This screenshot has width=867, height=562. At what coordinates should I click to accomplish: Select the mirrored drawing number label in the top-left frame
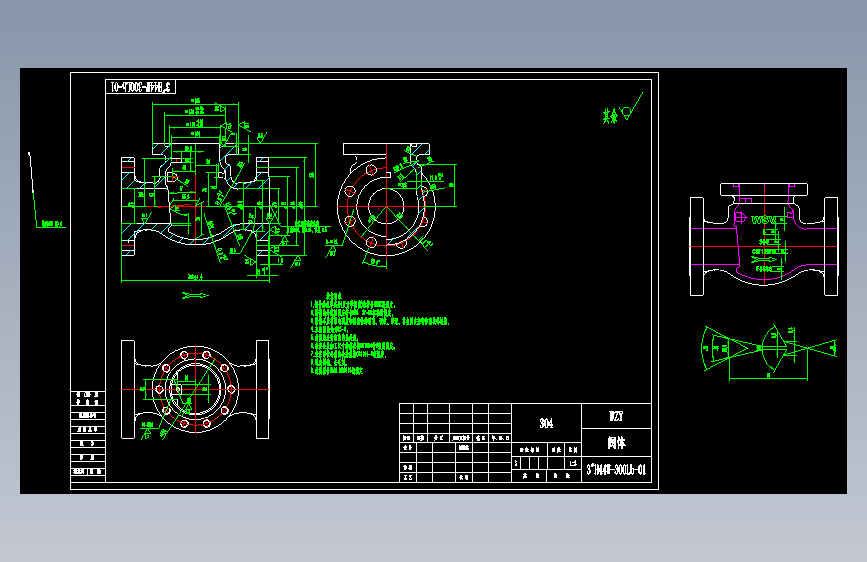pos(140,87)
